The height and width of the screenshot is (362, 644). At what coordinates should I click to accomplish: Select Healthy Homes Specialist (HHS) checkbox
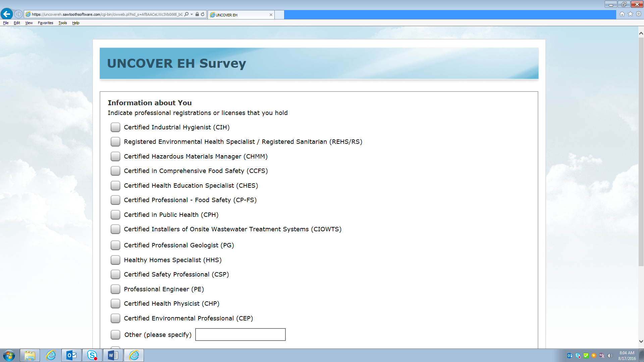tap(115, 260)
